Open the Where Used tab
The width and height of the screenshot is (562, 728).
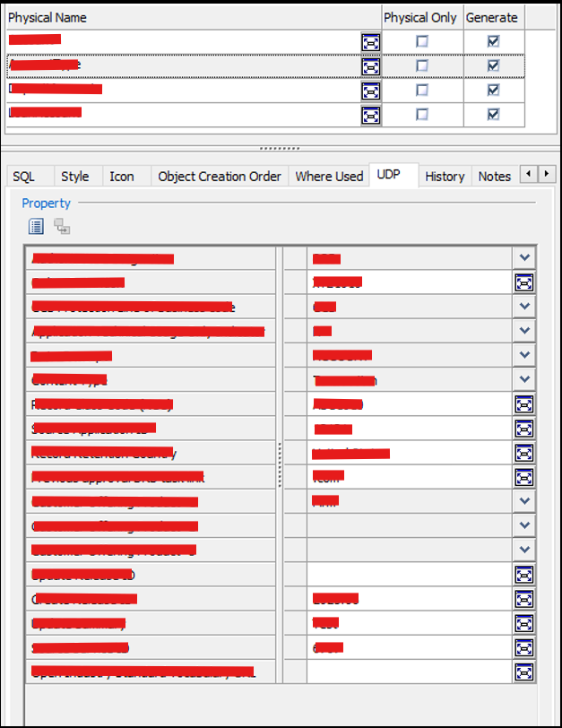(x=329, y=177)
